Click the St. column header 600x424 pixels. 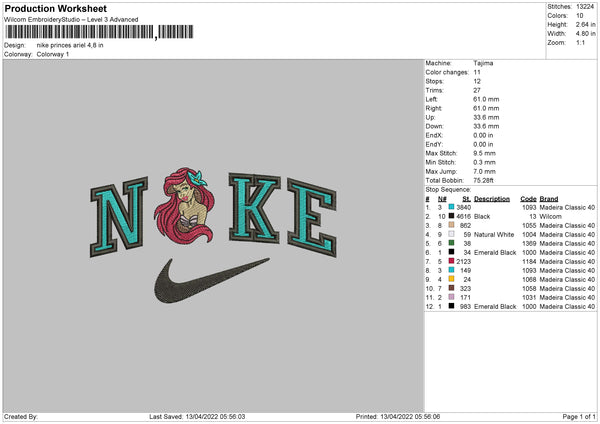coord(466,199)
